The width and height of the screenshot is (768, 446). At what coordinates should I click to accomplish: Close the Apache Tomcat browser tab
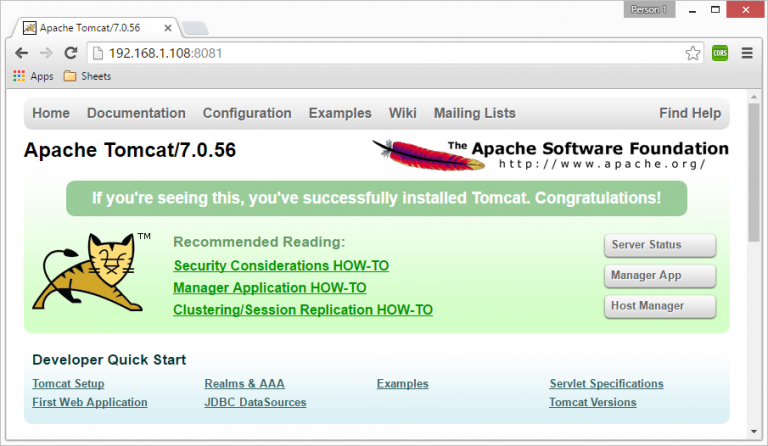coord(166,27)
